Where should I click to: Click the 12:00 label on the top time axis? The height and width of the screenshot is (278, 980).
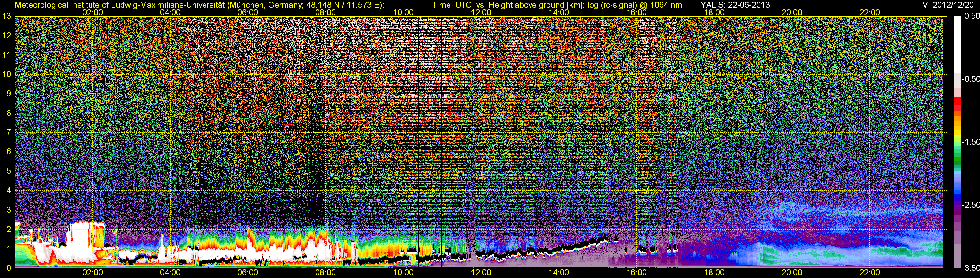(481, 12)
